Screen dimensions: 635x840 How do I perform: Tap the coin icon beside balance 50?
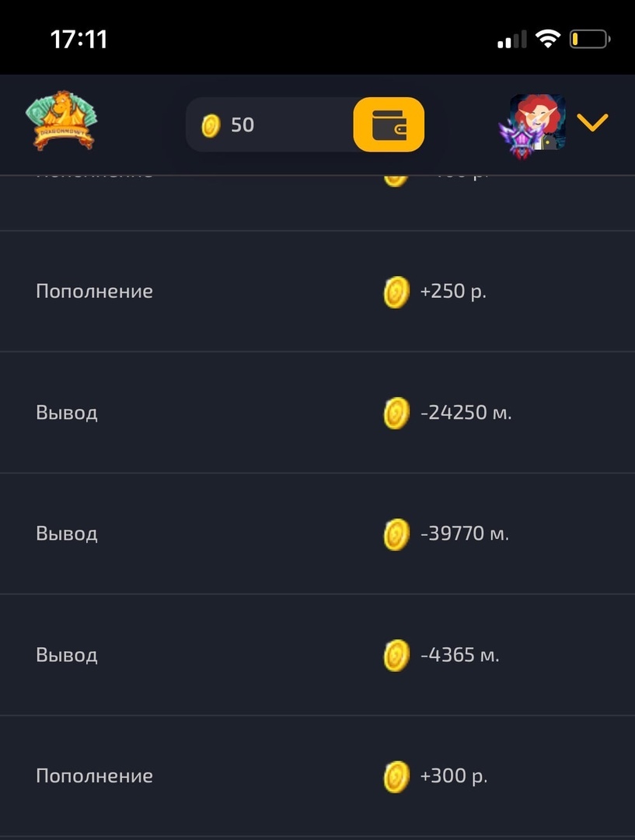211,125
